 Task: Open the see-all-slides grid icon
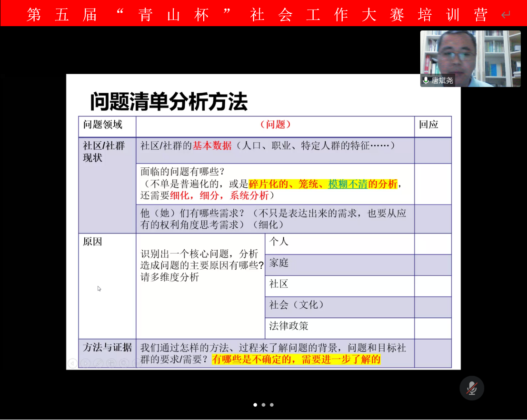click(x=111, y=363)
